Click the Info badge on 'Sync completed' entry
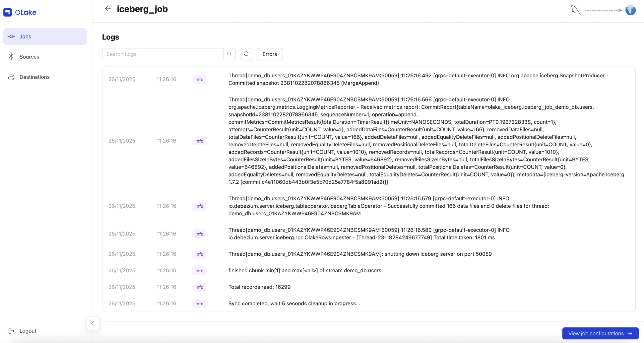The height and width of the screenshot is (343, 644). [199, 304]
